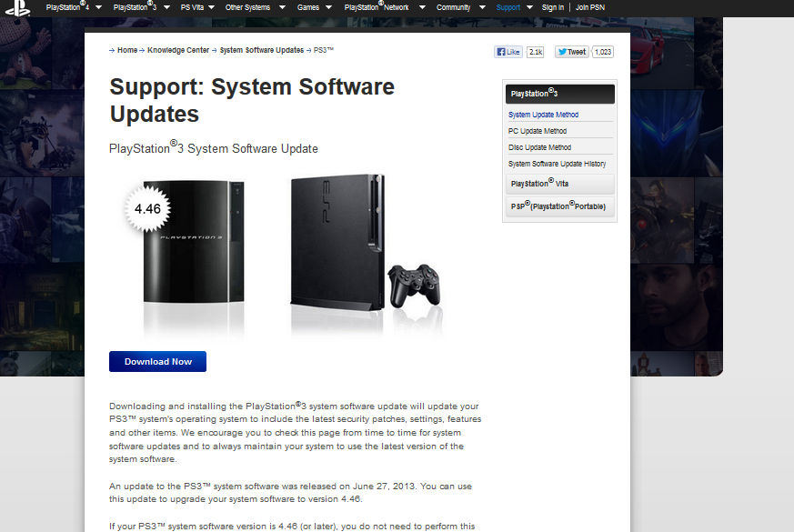Open the PlayStation 4 menu

click(67, 7)
